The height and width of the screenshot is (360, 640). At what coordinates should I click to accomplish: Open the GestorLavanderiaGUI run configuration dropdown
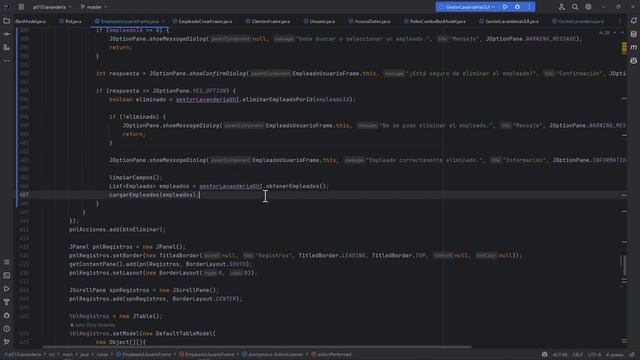[x=469, y=7]
